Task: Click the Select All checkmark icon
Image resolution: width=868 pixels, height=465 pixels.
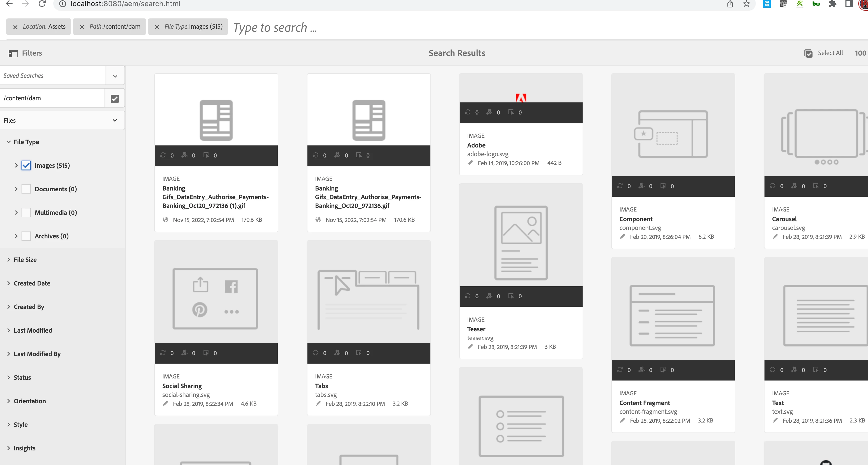Action: (808, 54)
